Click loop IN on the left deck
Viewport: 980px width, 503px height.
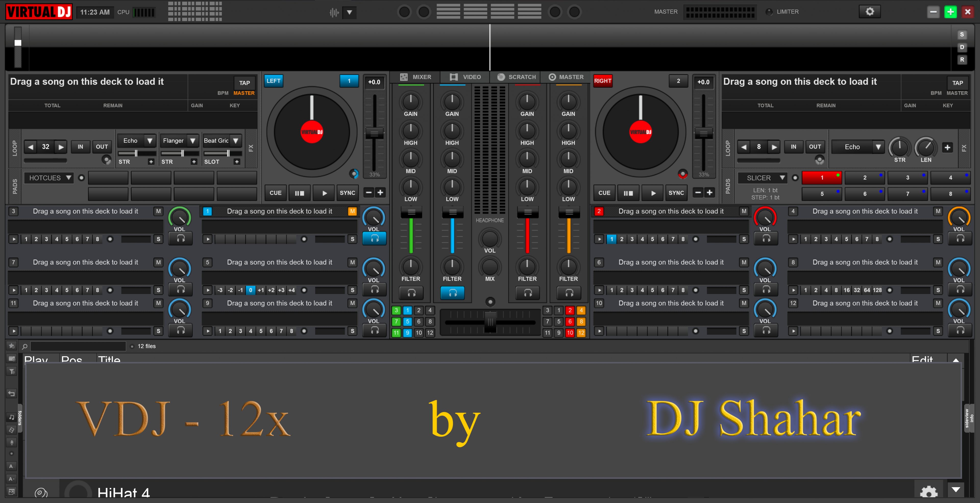coord(80,146)
